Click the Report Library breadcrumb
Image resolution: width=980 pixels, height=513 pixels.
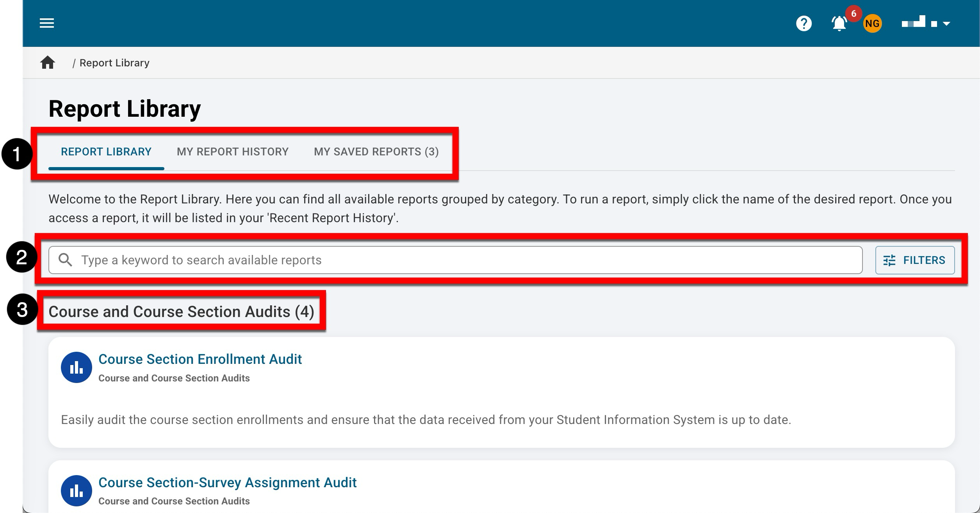pyautogui.click(x=114, y=63)
